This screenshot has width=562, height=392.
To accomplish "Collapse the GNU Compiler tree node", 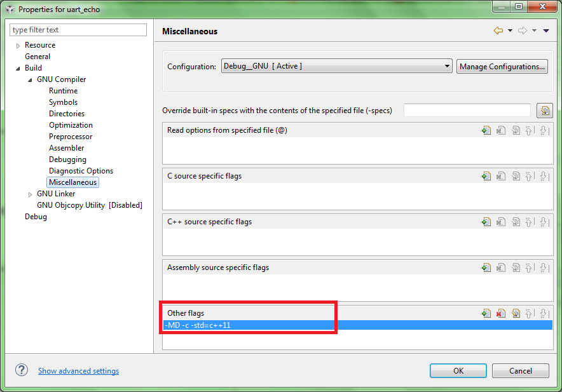I will click(30, 80).
